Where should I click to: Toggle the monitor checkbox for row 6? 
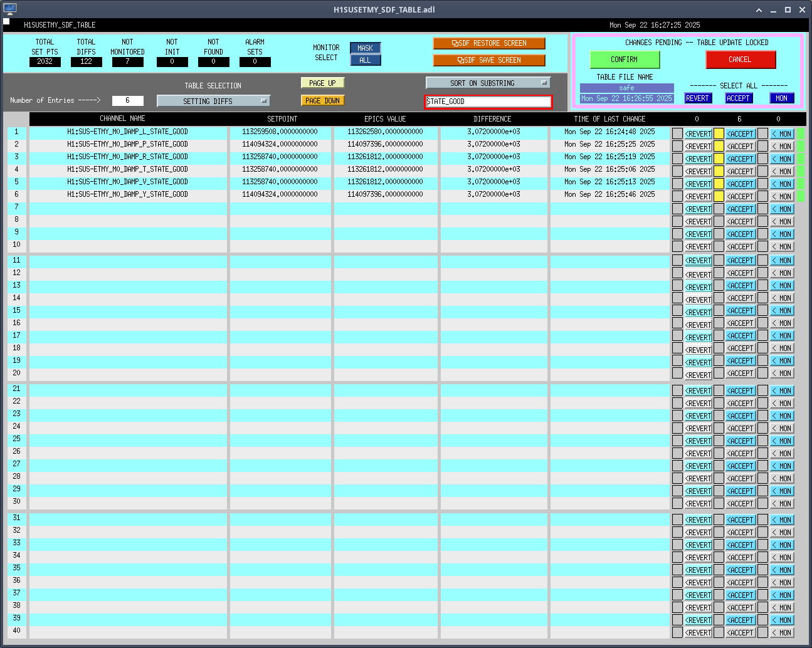point(762,197)
